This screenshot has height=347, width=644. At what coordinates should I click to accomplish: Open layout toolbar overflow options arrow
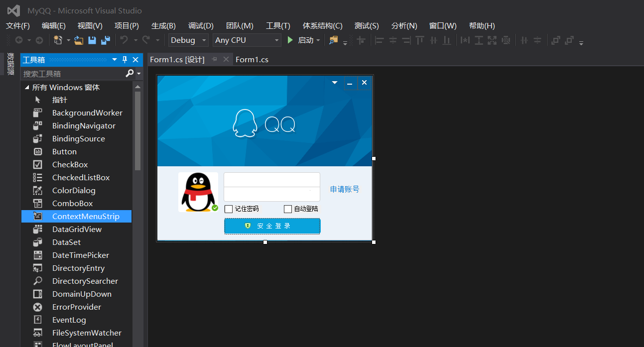pyautogui.click(x=581, y=43)
